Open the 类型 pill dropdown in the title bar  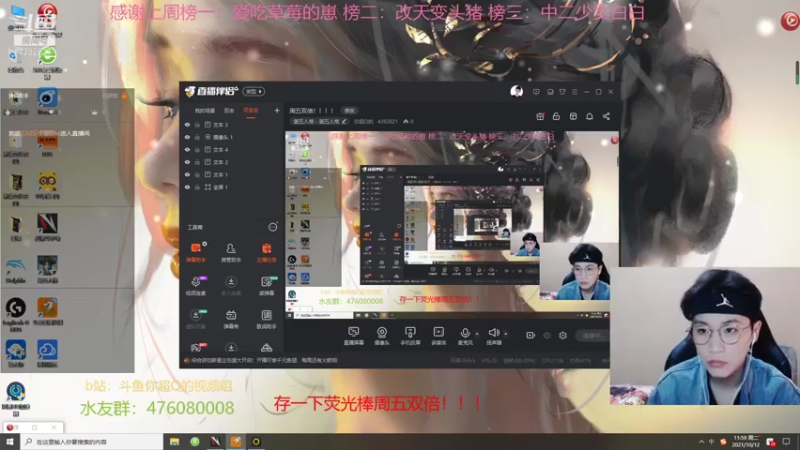(254, 92)
